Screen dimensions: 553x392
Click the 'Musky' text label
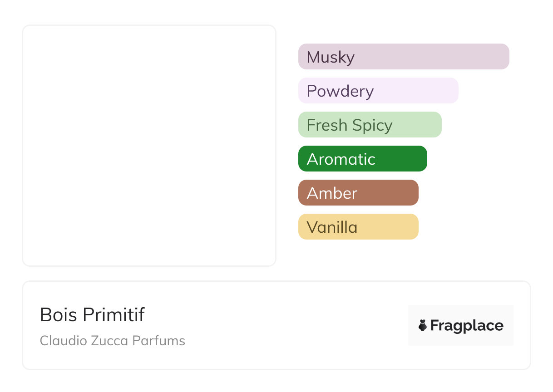(331, 57)
